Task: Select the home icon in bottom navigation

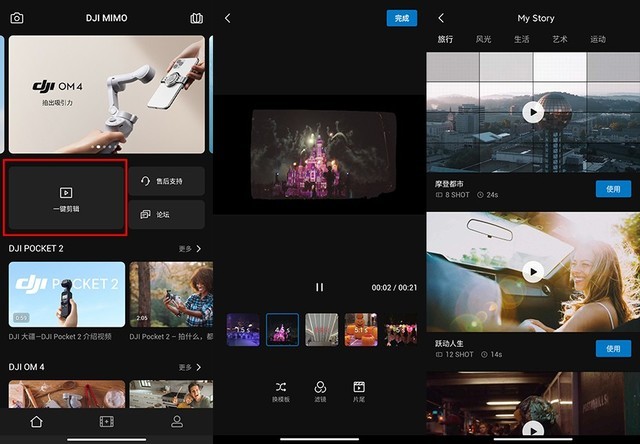Action: tap(36, 422)
